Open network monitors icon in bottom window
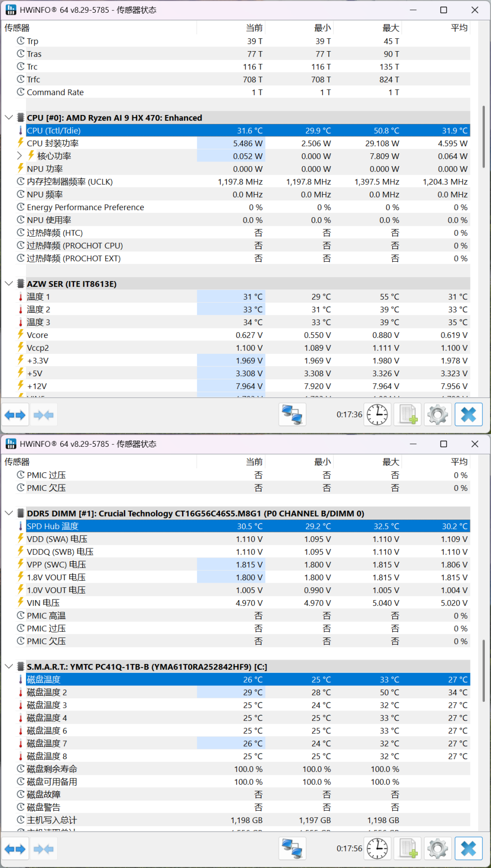This screenshot has width=491, height=868. [x=293, y=849]
